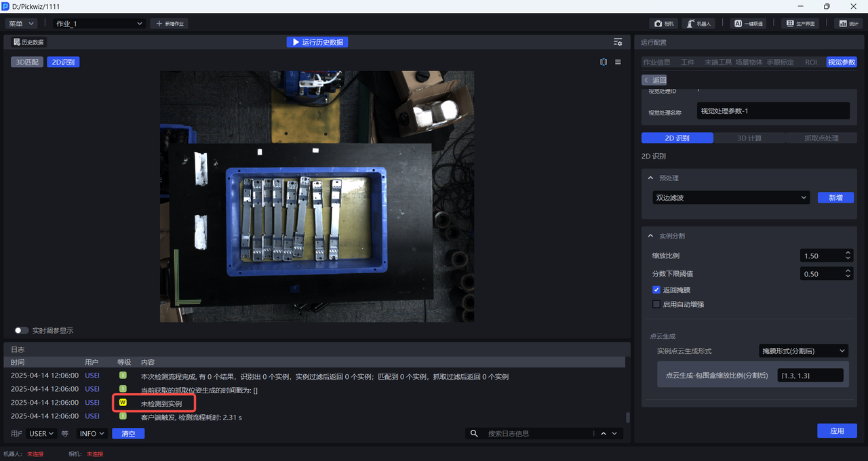Switch to the ROI tab
Viewport: 868px width, 461px height.
tap(810, 62)
